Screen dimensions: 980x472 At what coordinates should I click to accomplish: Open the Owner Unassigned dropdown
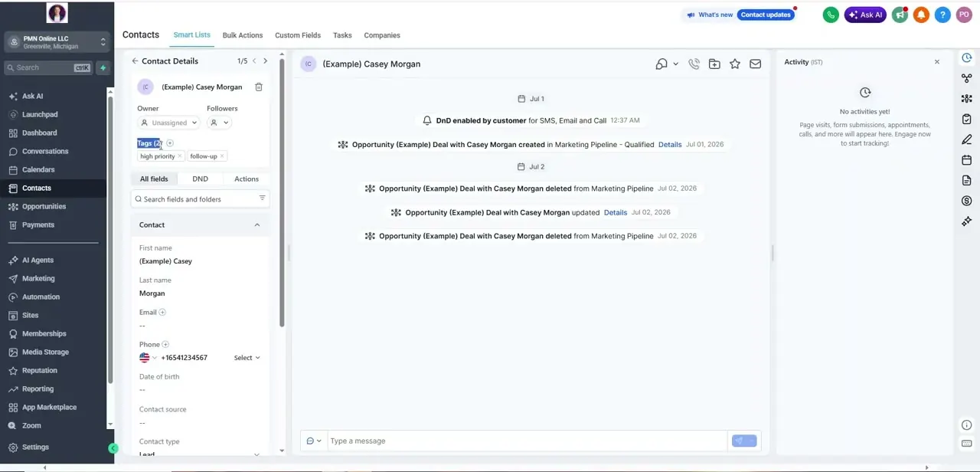point(169,123)
